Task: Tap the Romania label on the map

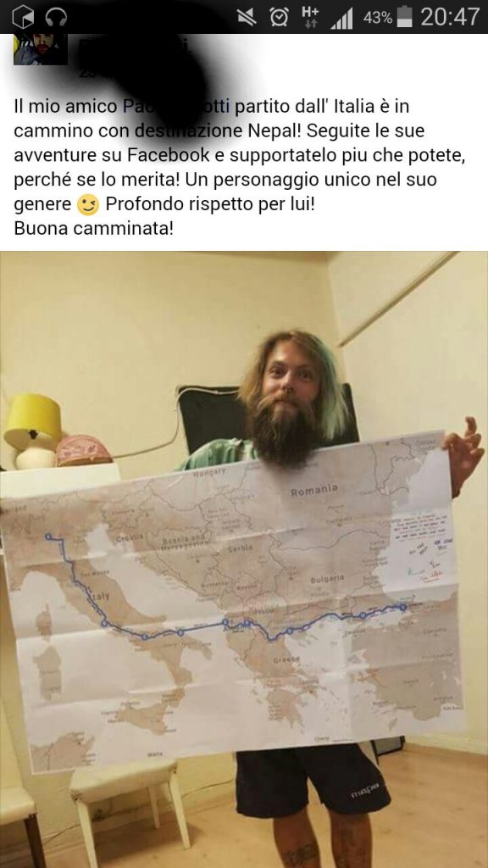Action: [x=314, y=490]
